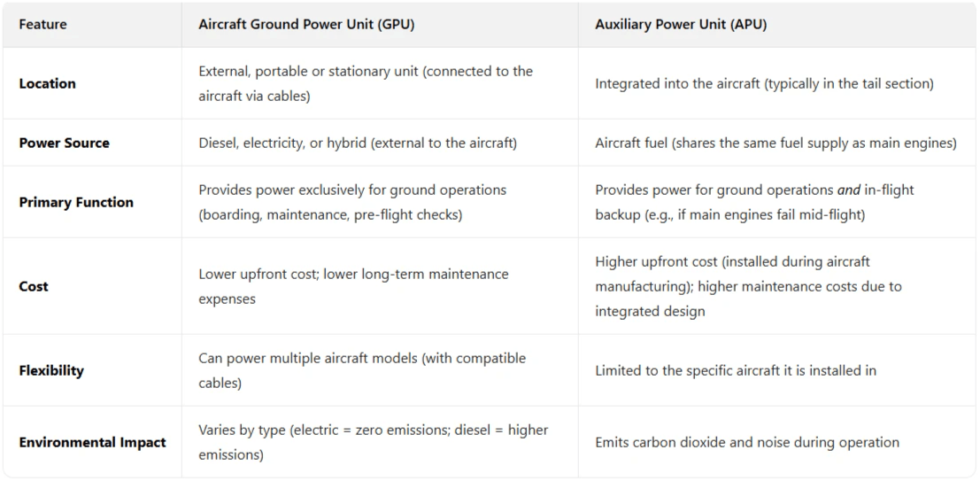Click the GPU cell about exclusive ground operations
This screenshot has width=980, height=481.
352,202
